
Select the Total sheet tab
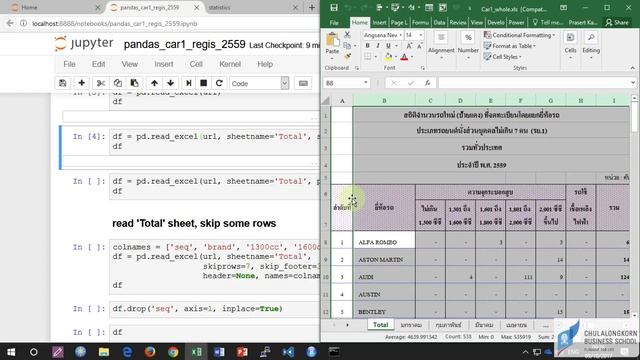(x=380, y=325)
